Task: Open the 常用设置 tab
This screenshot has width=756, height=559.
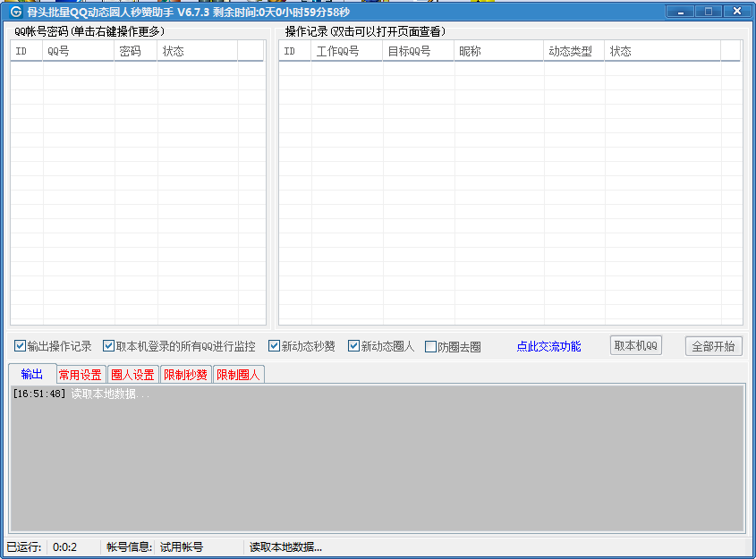Action: [x=80, y=375]
